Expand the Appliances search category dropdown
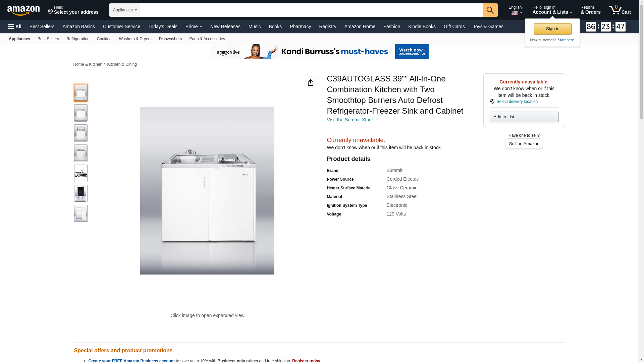This screenshot has height=362, width=644. pyautogui.click(x=125, y=10)
